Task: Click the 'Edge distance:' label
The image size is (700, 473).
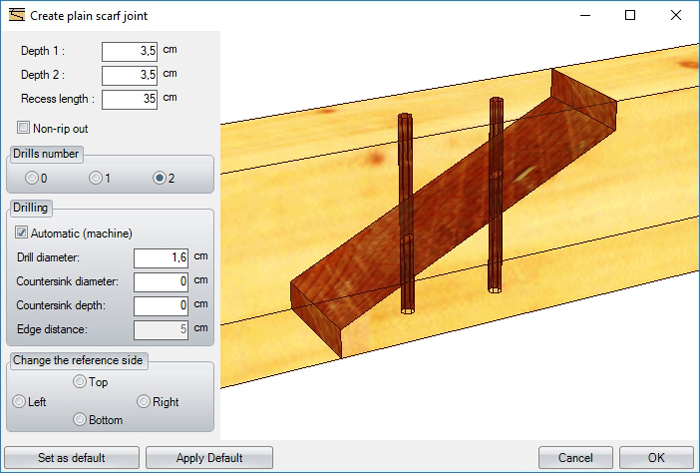Action: click(x=52, y=329)
